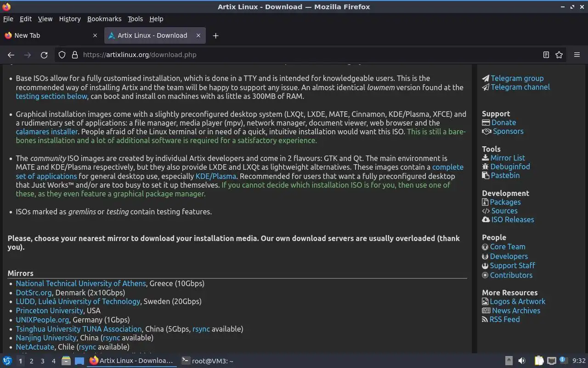Open the Contributors link
The height and width of the screenshot is (368, 588).
click(x=511, y=275)
